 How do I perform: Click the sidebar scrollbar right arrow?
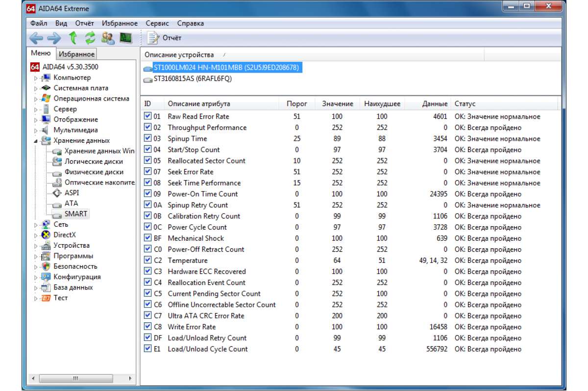[131, 378]
